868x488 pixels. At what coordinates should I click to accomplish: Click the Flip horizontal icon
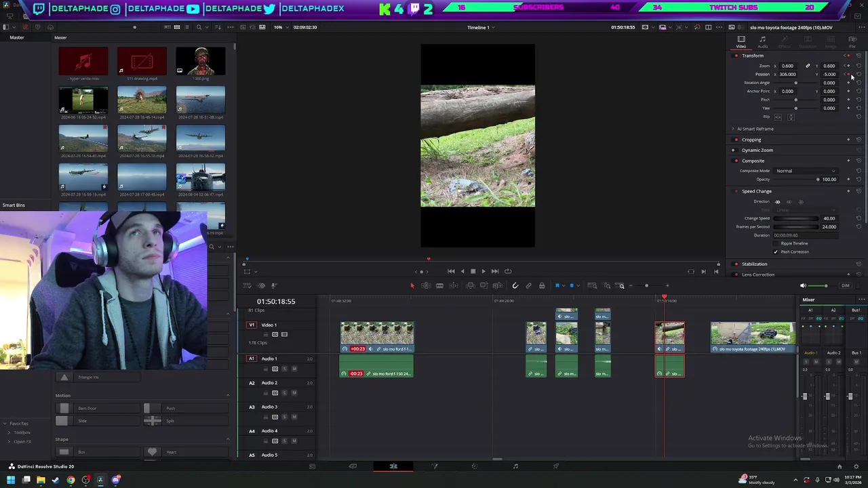(x=778, y=117)
